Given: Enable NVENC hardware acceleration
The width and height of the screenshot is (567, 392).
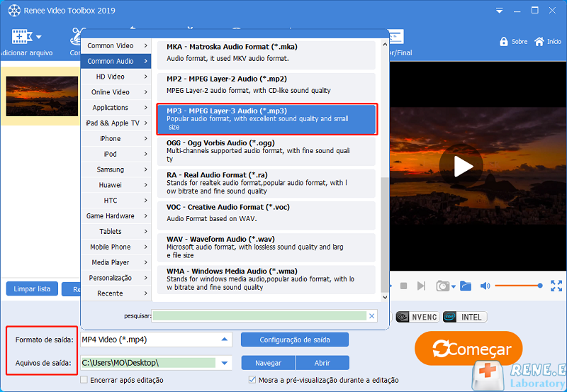Looking at the screenshot, I should tap(417, 317).
